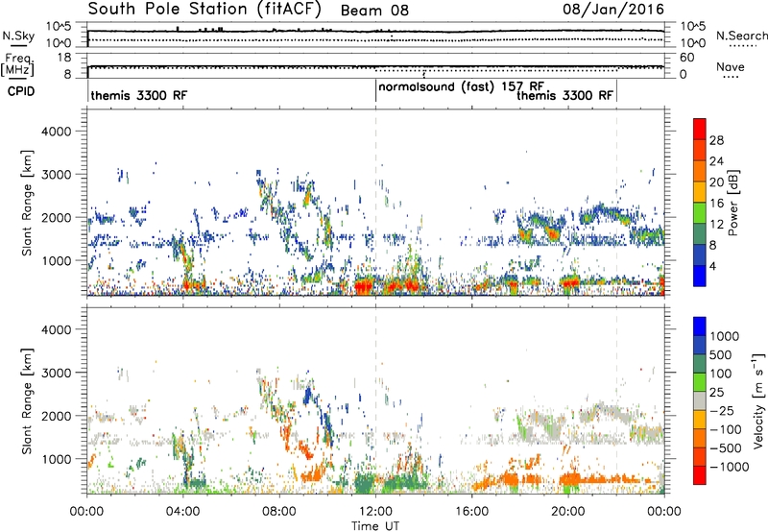Select the -1000 value on Velocity color bar
This screenshot has height=532, width=768.
(729, 467)
